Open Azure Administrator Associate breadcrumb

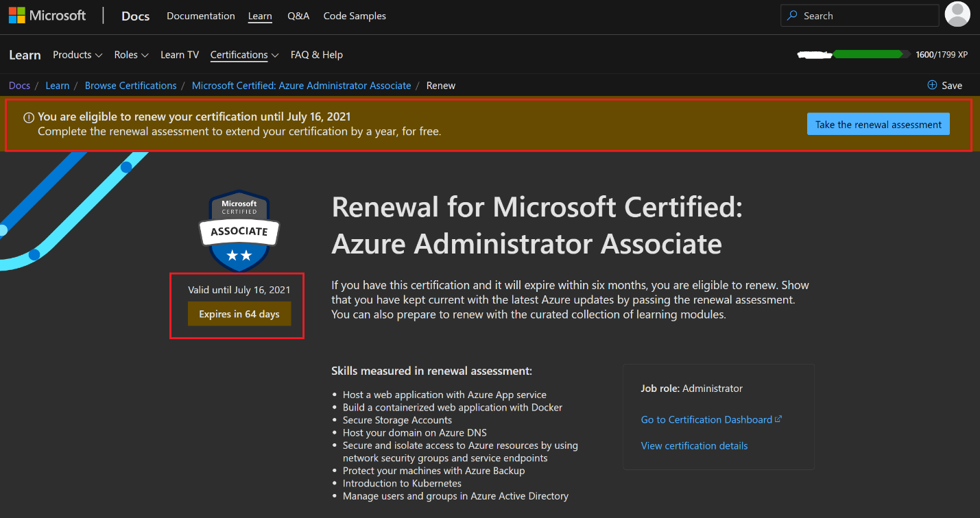(302, 86)
